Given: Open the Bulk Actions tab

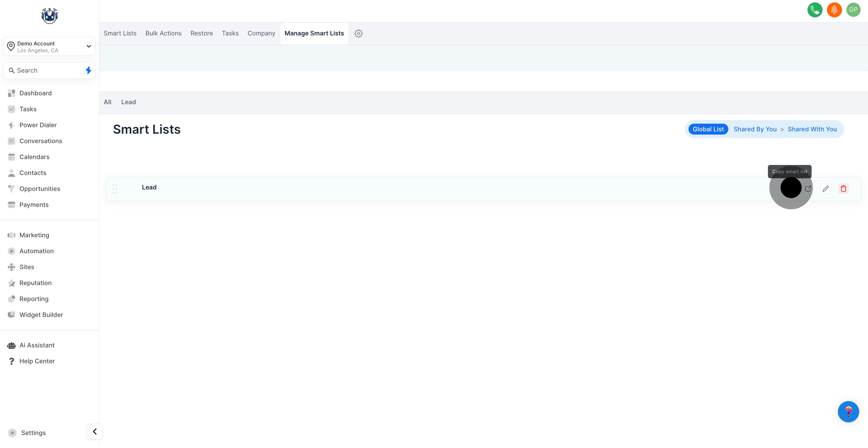Looking at the screenshot, I should [164, 33].
